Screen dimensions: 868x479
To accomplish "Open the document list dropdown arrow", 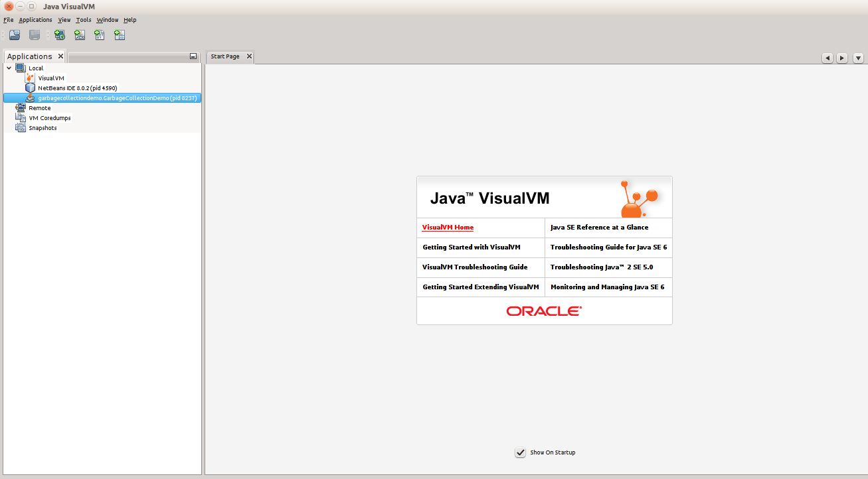I will point(858,58).
